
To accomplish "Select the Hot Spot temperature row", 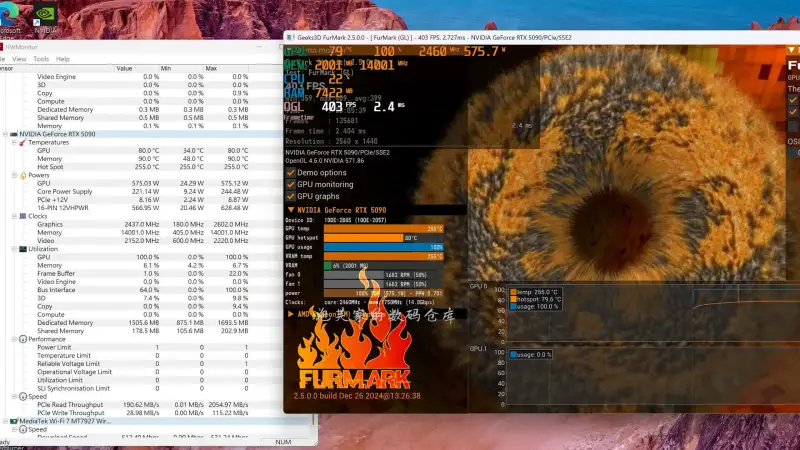I will 143,167.
